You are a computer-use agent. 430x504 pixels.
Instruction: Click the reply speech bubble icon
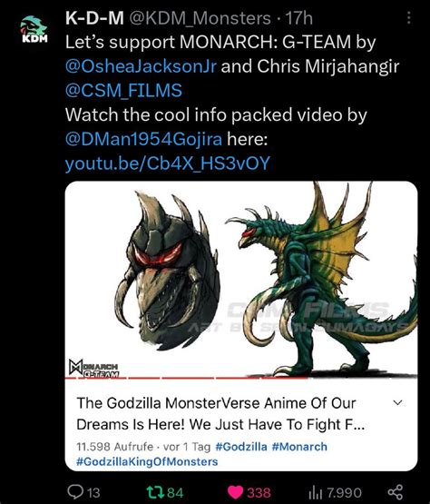[74, 491]
